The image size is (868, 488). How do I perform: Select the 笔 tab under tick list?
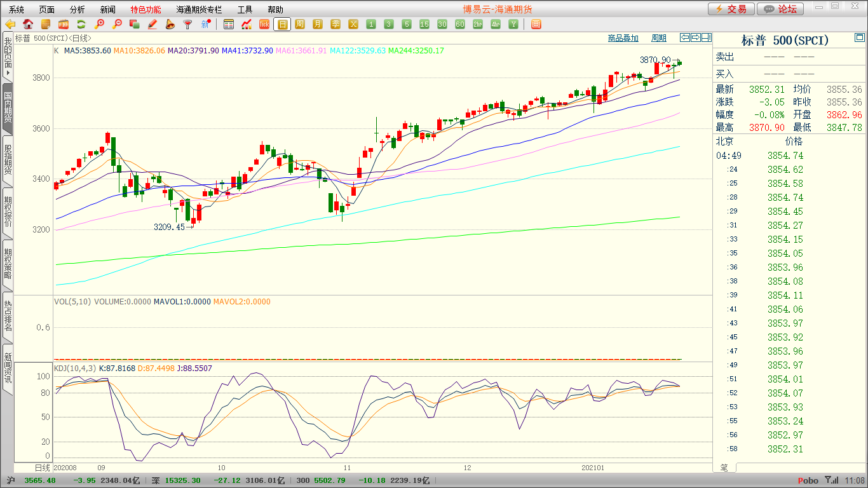point(724,468)
